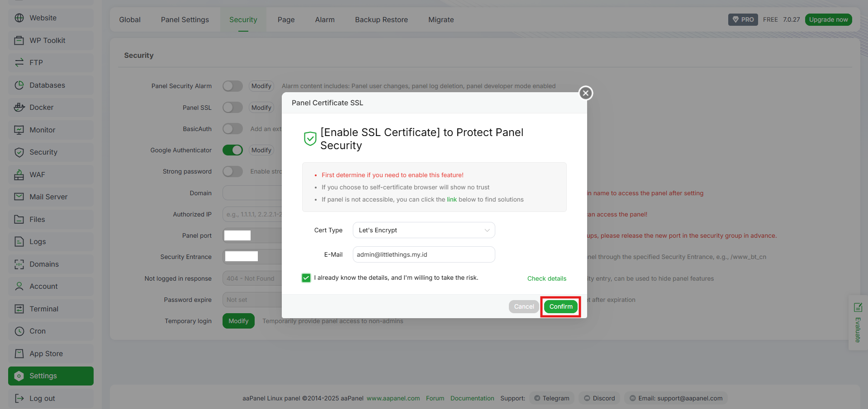Open the Forum footer link
The width and height of the screenshot is (868, 409).
point(435,398)
